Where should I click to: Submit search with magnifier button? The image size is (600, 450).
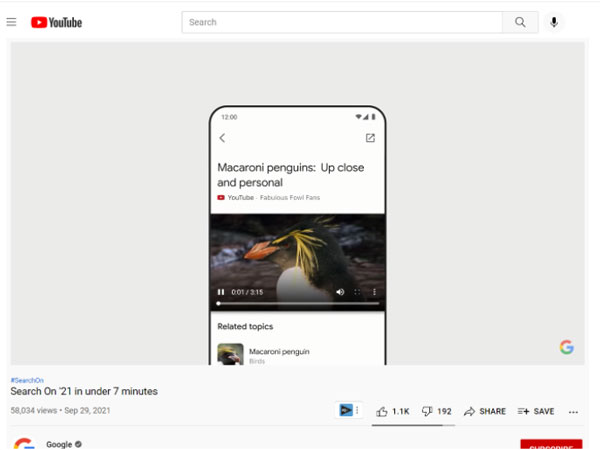coord(520,22)
